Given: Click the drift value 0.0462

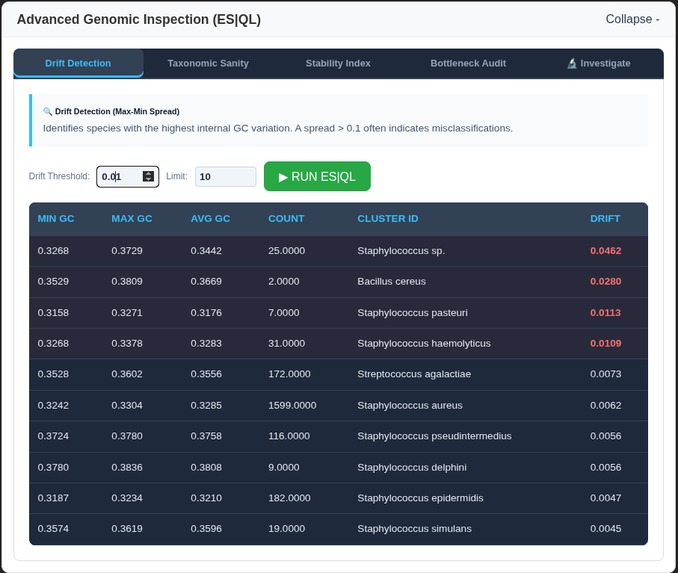Looking at the screenshot, I should 606,251.
